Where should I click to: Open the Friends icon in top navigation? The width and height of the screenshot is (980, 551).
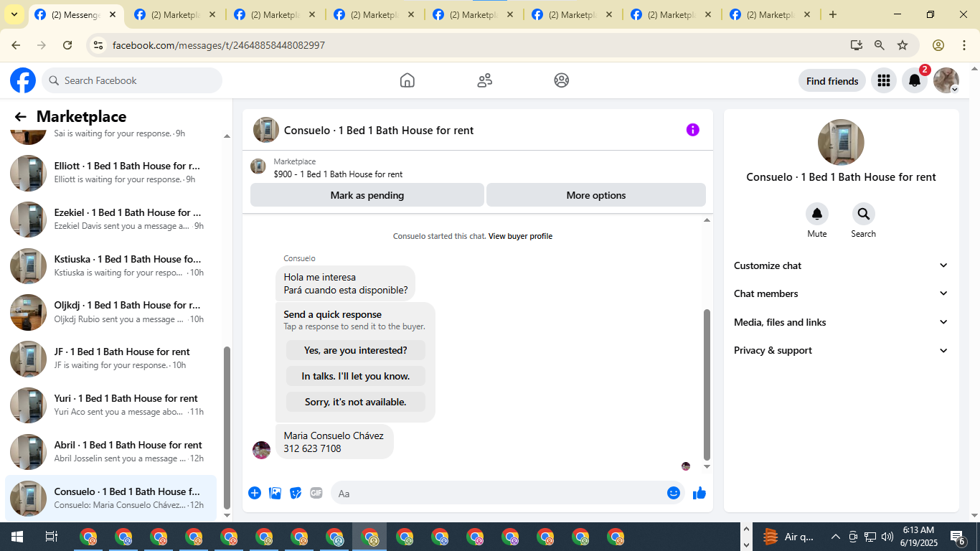click(x=485, y=80)
